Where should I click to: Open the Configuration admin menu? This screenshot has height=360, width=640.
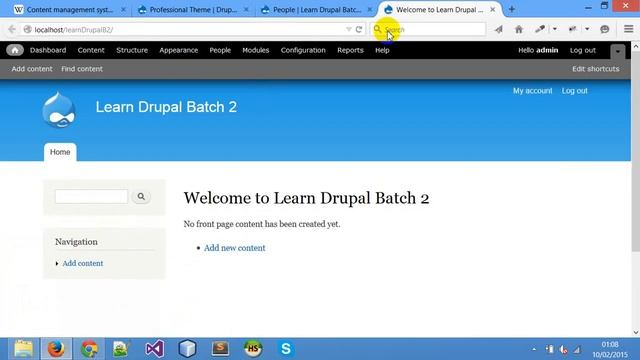pos(303,50)
